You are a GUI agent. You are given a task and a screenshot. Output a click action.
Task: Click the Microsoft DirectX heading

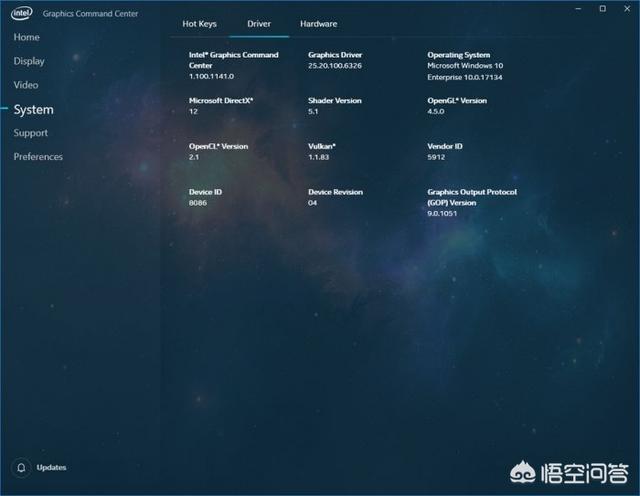pyautogui.click(x=221, y=101)
